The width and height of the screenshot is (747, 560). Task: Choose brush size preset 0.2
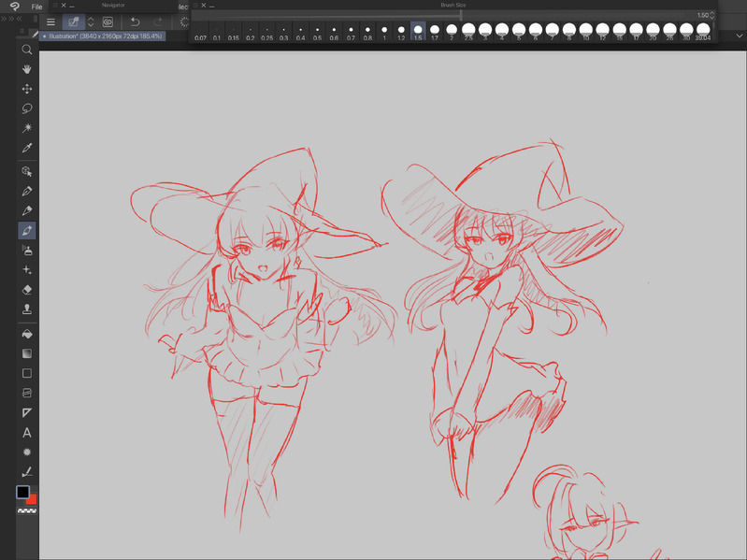tap(251, 32)
